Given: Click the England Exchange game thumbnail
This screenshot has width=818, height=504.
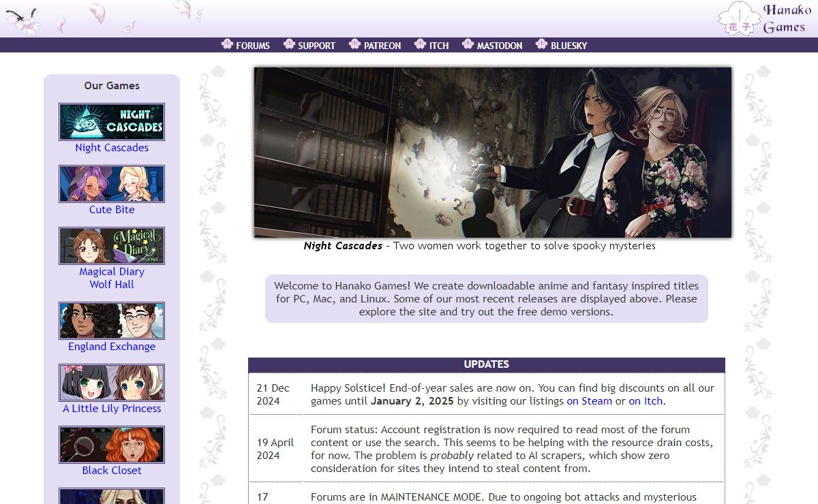Looking at the screenshot, I should (x=112, y=321).
